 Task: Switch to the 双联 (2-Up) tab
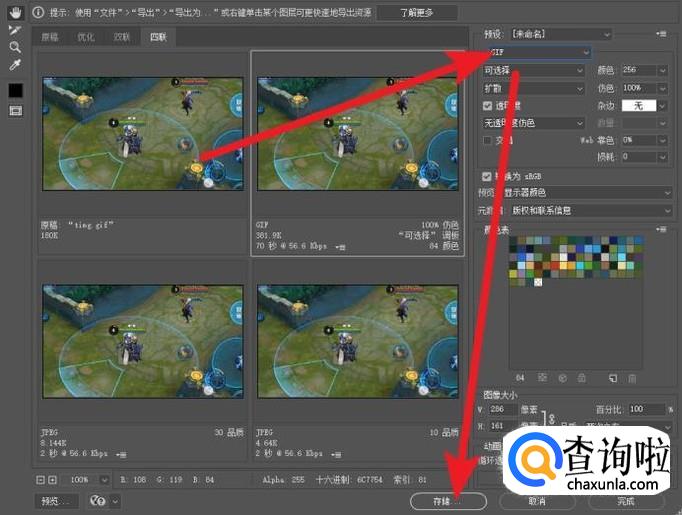(121, 37)
